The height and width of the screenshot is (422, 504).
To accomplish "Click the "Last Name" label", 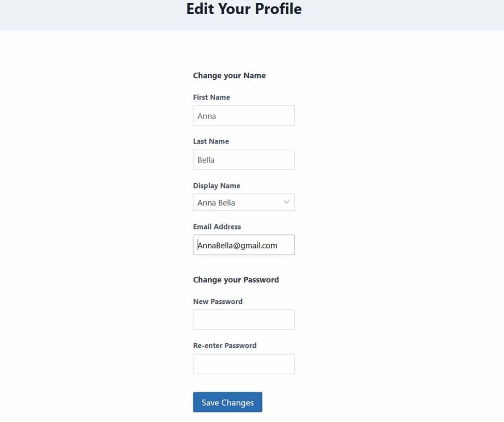I will click(211, 141).
